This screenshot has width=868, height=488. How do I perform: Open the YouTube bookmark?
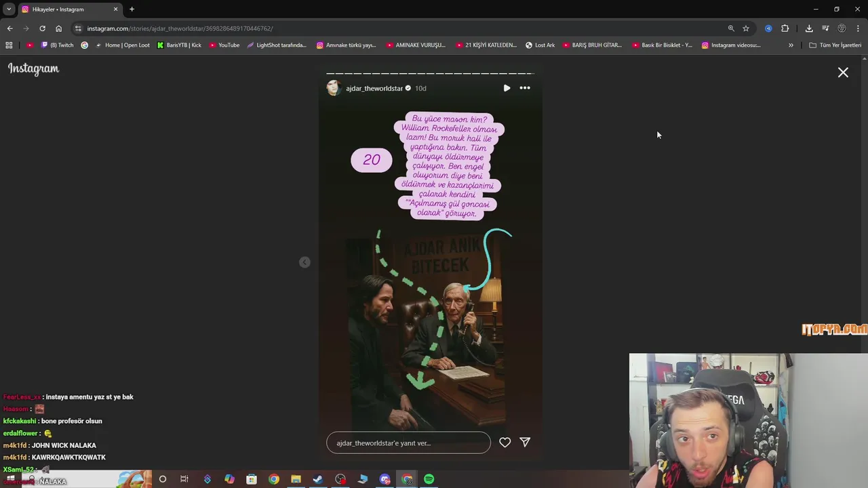(x=224, y=45)
